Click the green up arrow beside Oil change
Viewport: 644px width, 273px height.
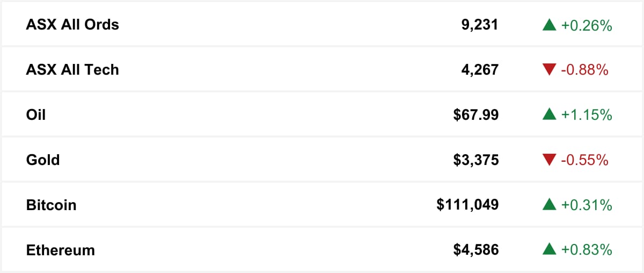point(549,114)
